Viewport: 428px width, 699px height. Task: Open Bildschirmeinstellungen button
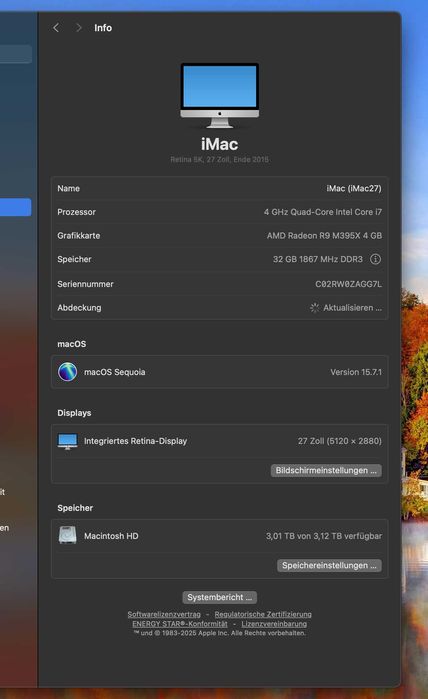click(x=326, y=470)
